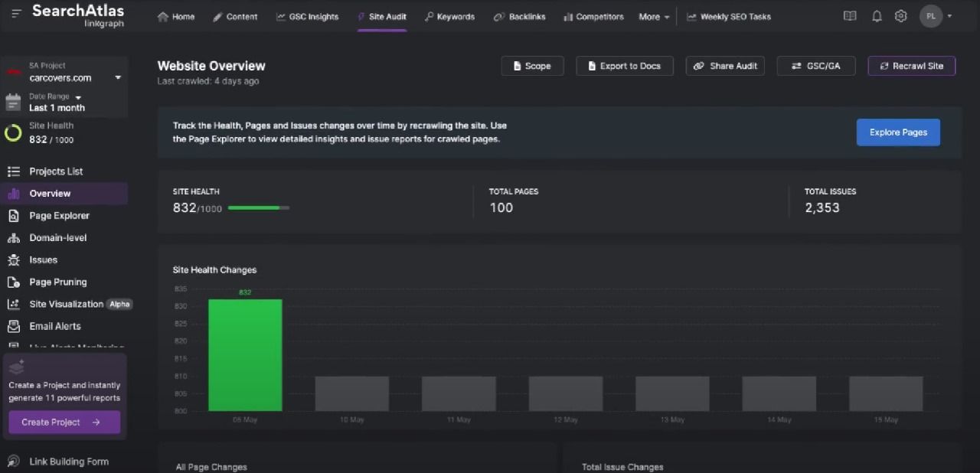The height and width of the screenshot is (473, 980).
Task: Go to the Home tab
Action: click(x=175, y=17)
